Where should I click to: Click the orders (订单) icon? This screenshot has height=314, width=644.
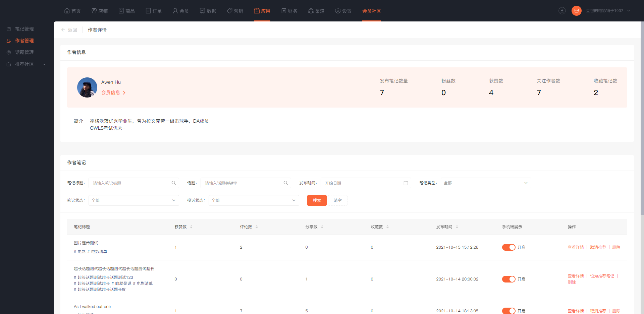pos(148,11)
